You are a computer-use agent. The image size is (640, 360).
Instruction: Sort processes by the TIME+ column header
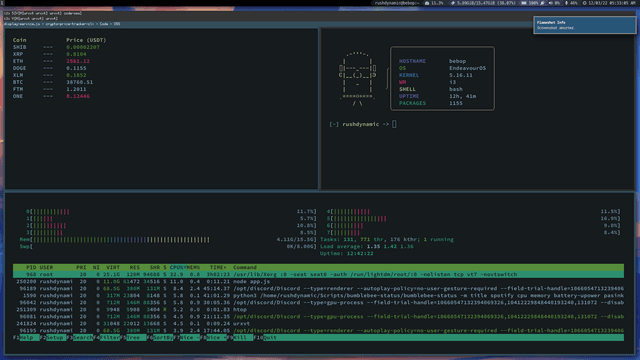(x=218, y=267)
